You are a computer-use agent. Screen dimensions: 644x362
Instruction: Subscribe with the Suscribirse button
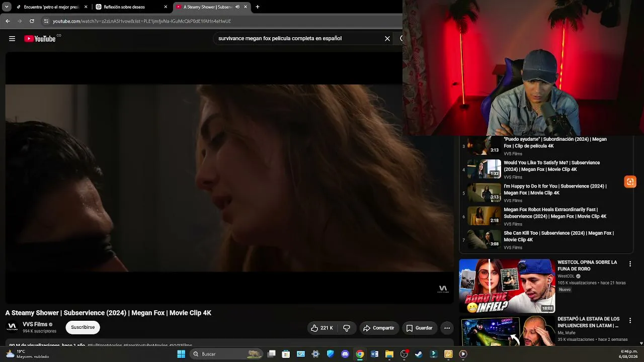[83, 327]
